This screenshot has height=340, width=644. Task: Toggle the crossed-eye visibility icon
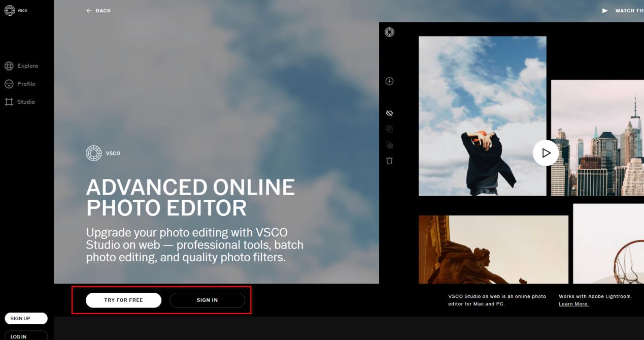[389, 113]
